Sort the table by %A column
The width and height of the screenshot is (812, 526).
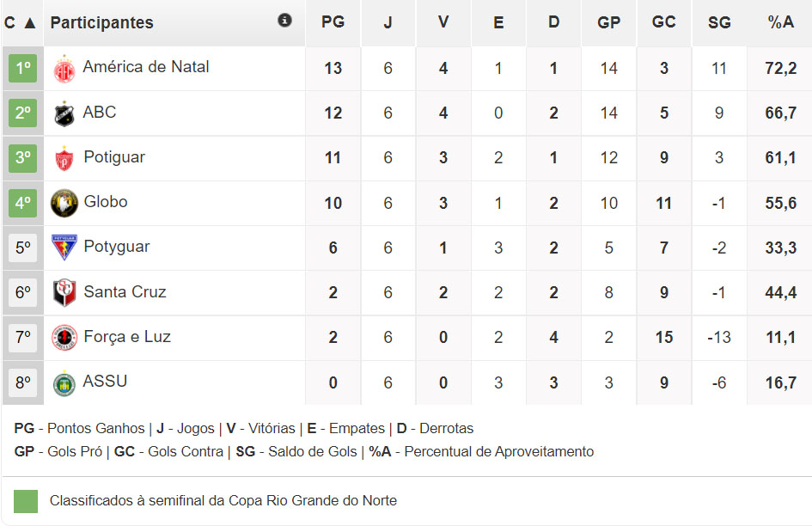pos(780,22)
